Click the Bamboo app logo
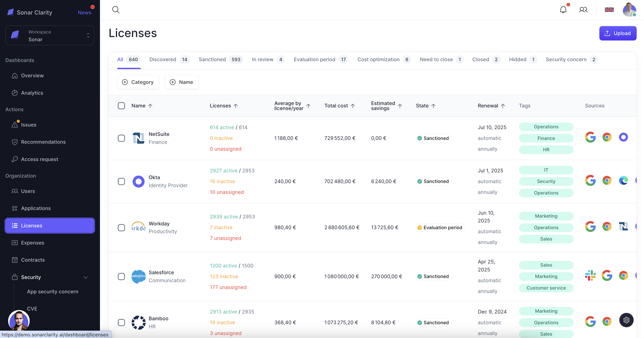644x338 pixels. tap(138, 322)
